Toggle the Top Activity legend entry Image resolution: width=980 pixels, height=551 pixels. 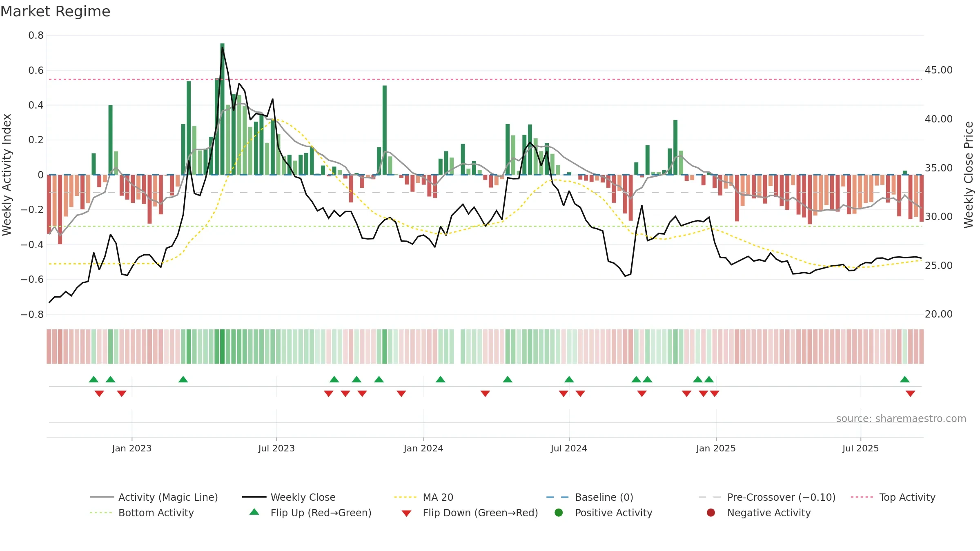pos(893,497)
